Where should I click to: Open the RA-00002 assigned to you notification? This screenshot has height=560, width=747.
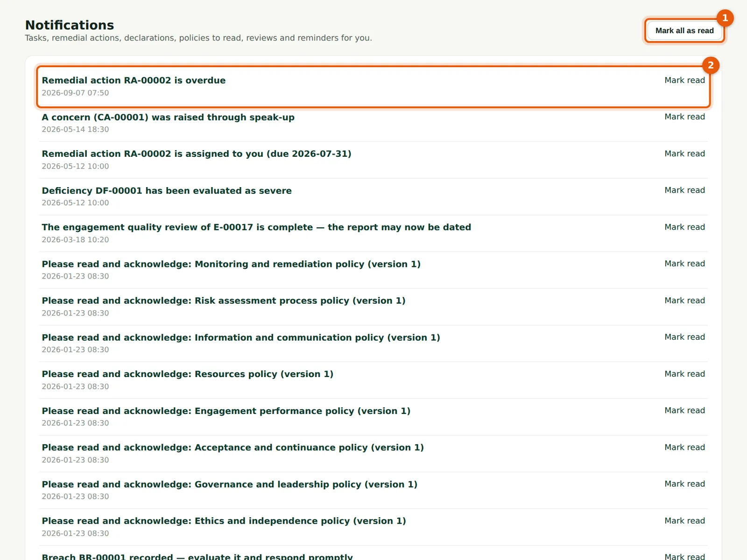click(x=197, y=154)
